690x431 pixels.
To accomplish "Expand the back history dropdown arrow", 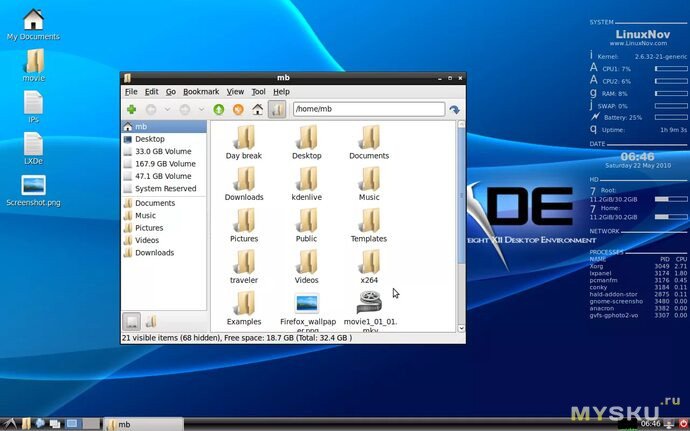I will [165, 109].
